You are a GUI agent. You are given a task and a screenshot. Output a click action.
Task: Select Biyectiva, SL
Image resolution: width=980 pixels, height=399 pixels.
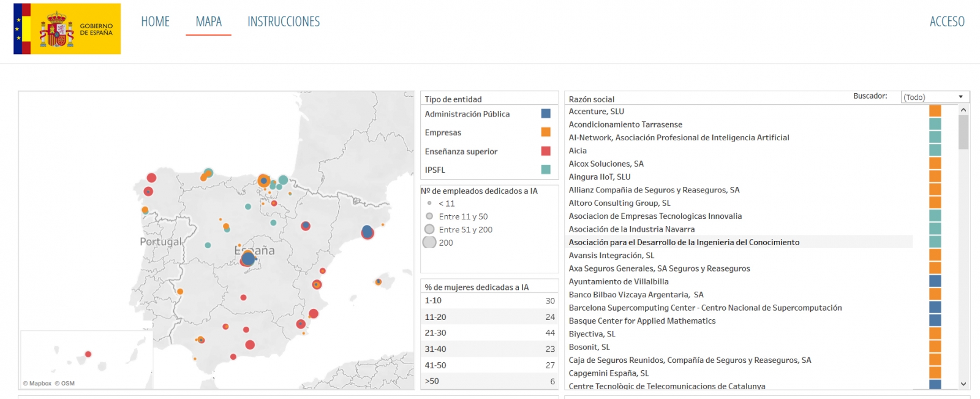(x=592, y=334)
